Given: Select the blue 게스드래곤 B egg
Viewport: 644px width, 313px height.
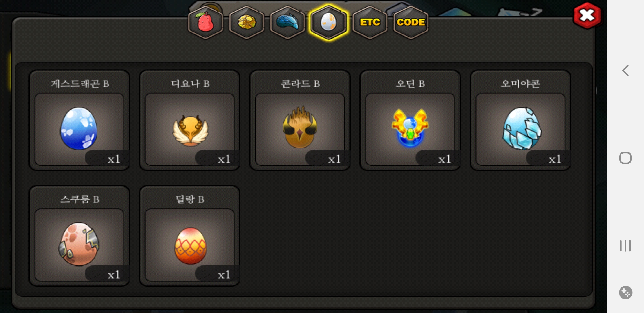Looking at the screenshot, I should (x=79, y=120).
